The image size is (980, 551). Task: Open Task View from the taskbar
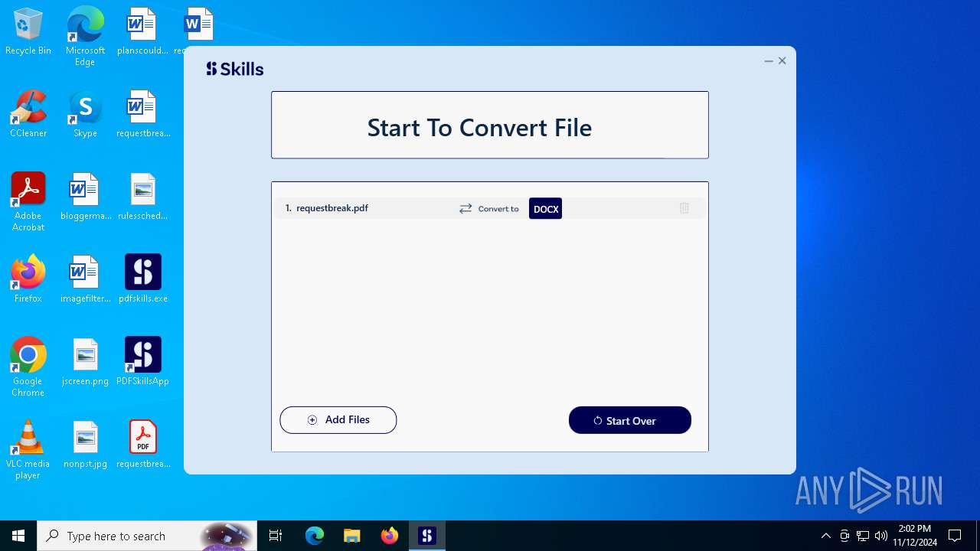[x=276, y=536]
